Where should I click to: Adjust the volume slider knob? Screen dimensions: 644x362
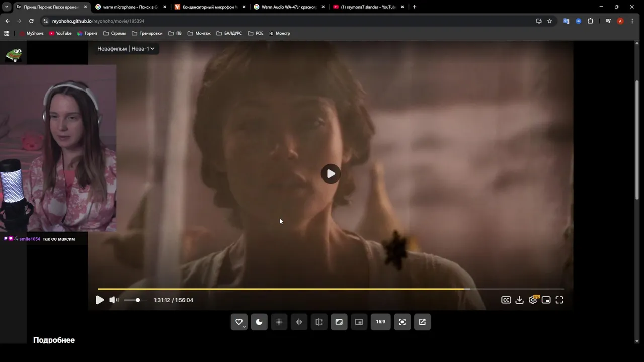(138, 300)
